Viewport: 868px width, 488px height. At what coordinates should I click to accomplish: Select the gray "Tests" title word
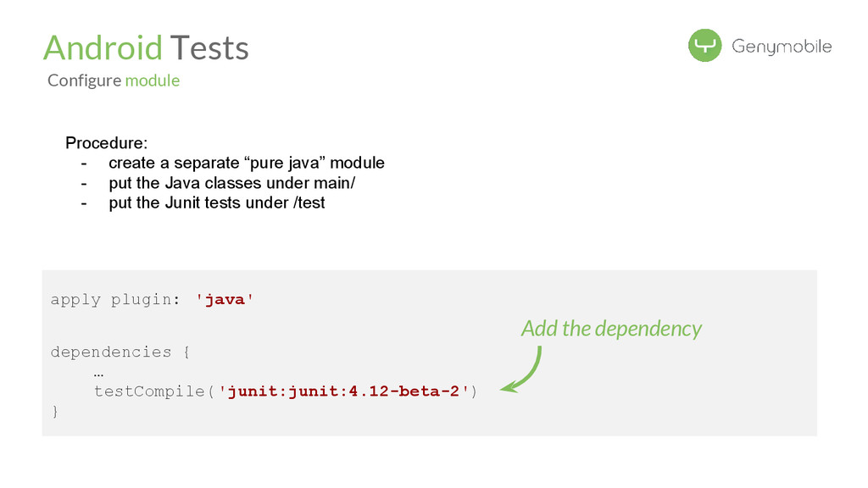click(209, 48)
